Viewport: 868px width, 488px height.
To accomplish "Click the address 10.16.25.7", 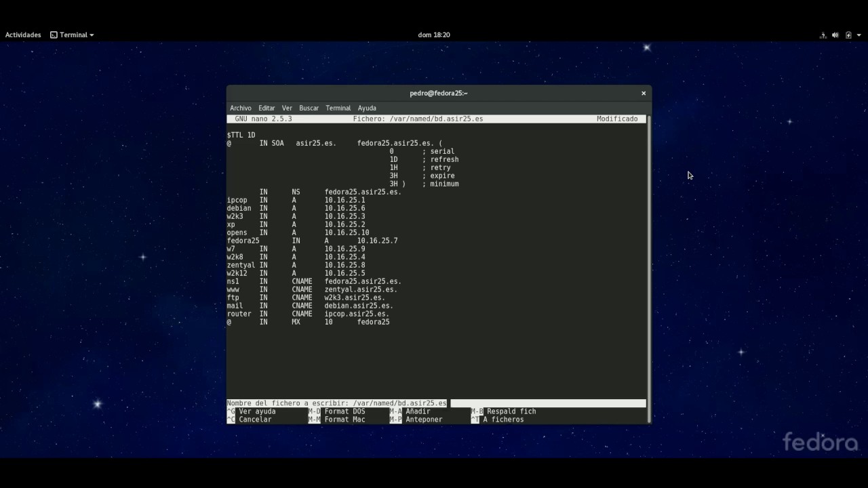I will (x=377, y=241).
